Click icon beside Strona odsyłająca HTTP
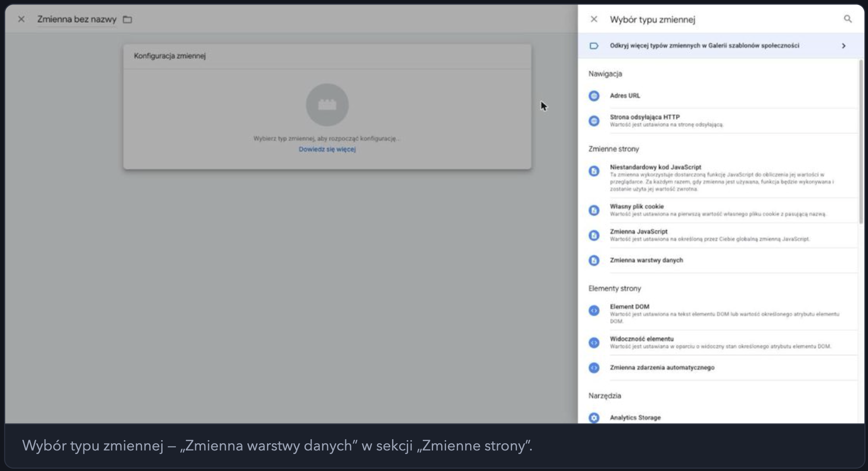 (x=594, y=121)
